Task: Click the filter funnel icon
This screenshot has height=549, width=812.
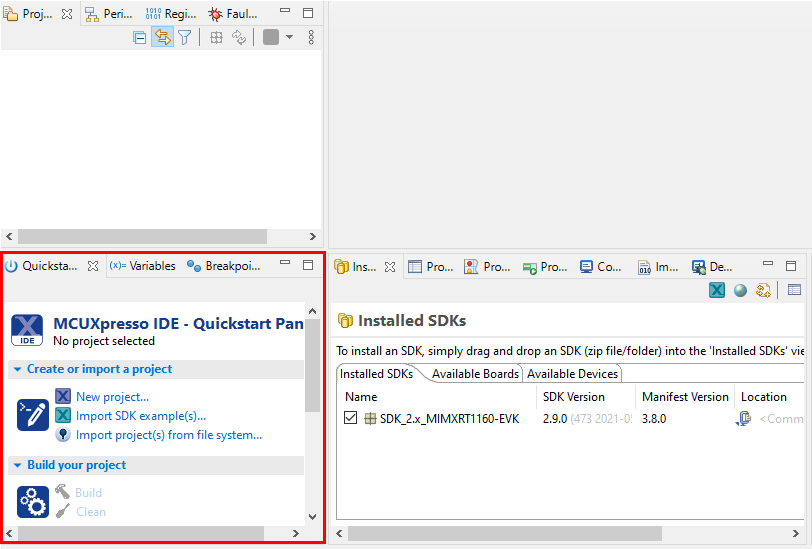Action: pos(184,37)
